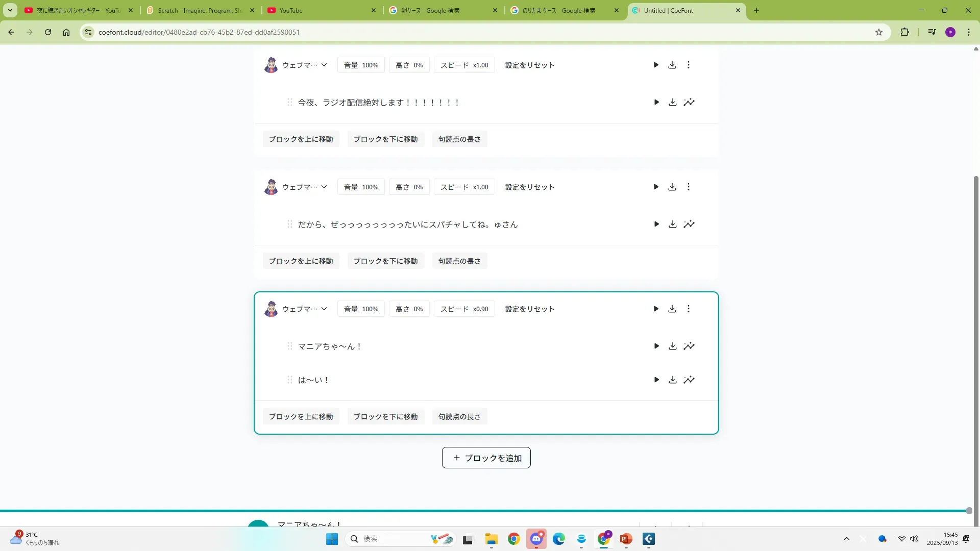The width and height of the screenshot is (980, 551).
Task: Click 設定をリセット in the selected block
Action: click(x=529, y=309)
